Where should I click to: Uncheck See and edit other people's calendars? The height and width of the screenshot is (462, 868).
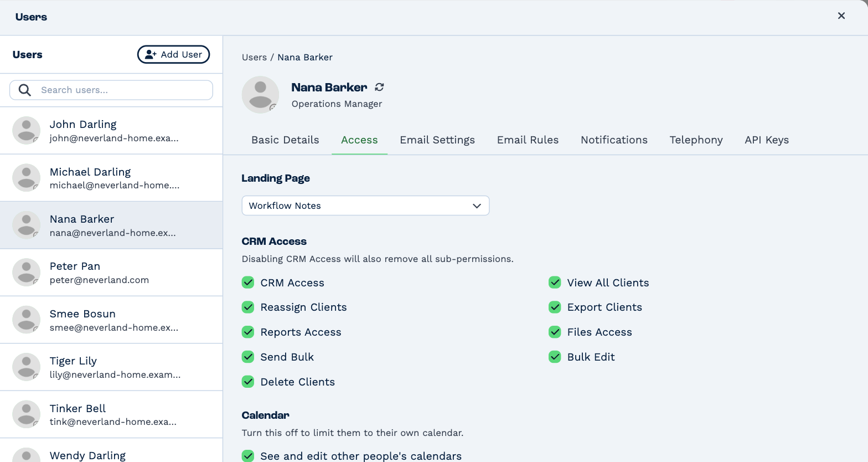tap(248, 456)
